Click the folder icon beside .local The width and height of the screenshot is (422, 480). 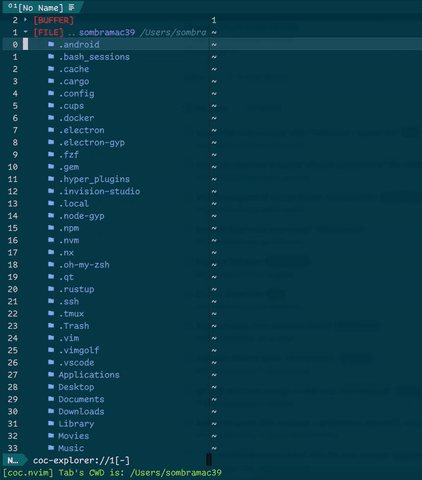pyautogui.click(x=51, y=203)
